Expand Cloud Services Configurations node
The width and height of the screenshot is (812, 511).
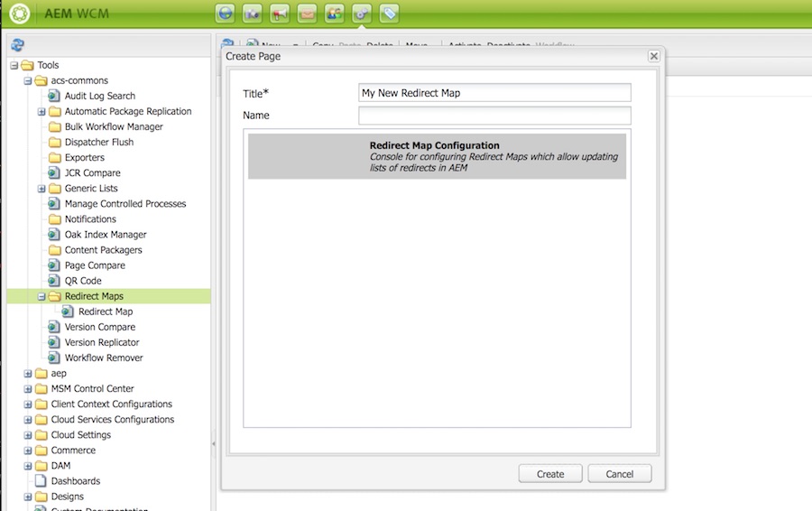pyautogui.click(x=28, y=419)
